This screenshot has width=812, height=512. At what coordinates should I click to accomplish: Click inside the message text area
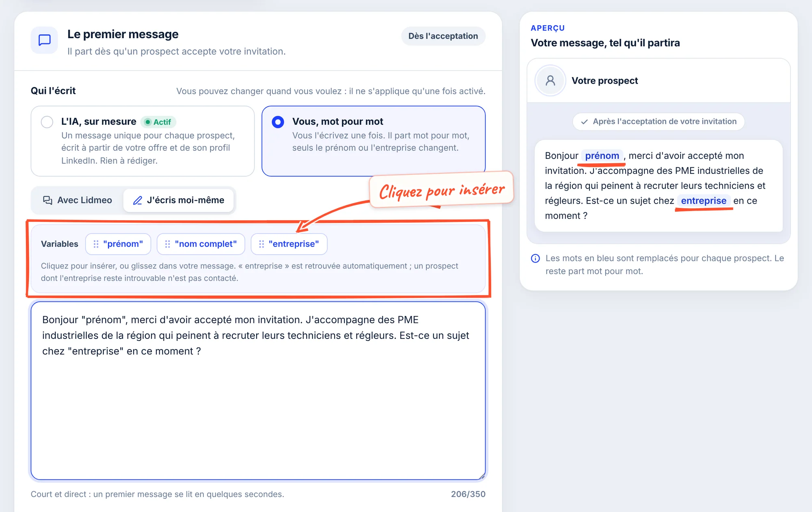pyautogui.click(x=258, y=391)
